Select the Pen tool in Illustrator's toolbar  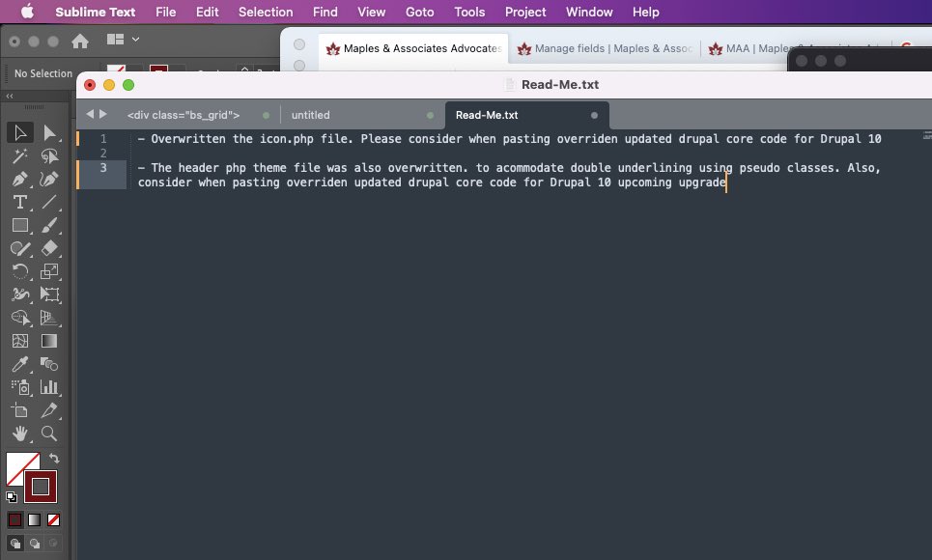tap(19, 179)
